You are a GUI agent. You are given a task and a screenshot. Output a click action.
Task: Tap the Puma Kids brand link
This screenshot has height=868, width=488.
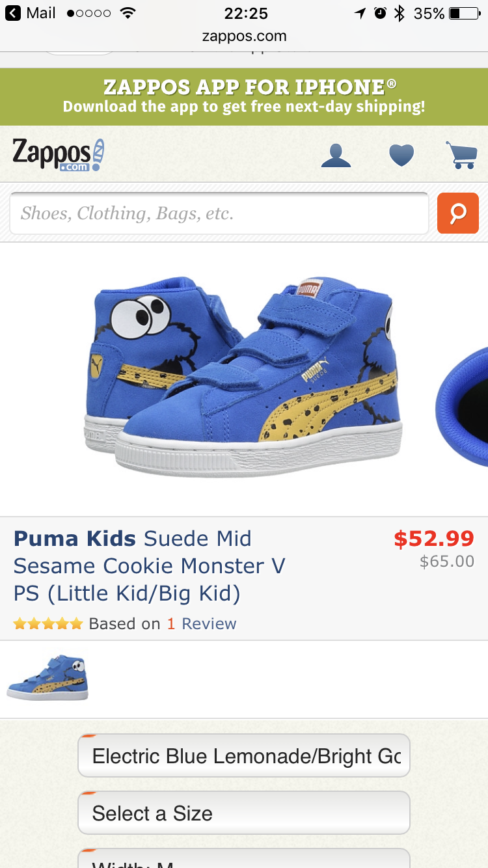click(75, 539)
